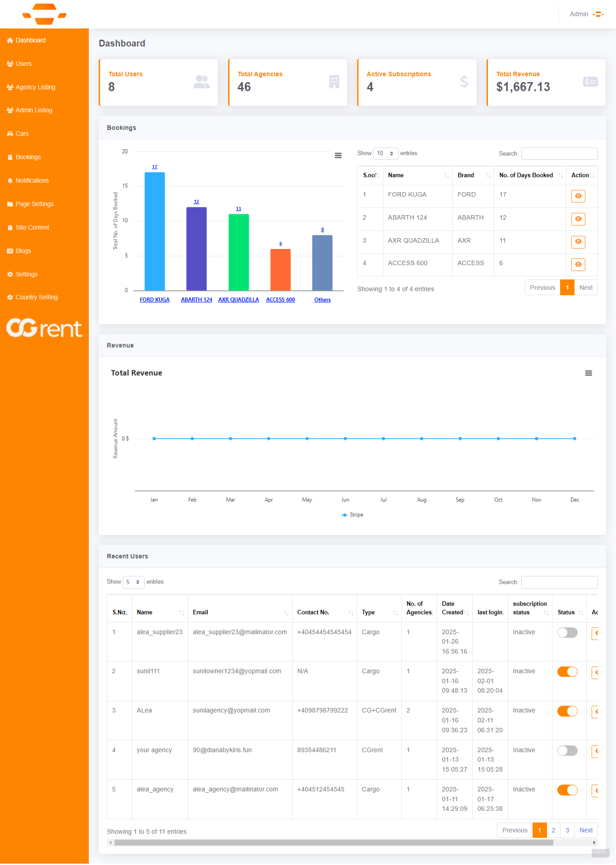Screen dimensions: 616x865
Task: Click the Recent Users search field
Action: (559, 582)
